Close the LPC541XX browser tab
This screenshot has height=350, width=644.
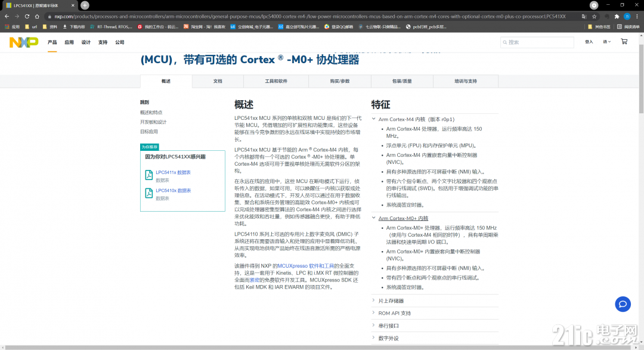[73, 5]
